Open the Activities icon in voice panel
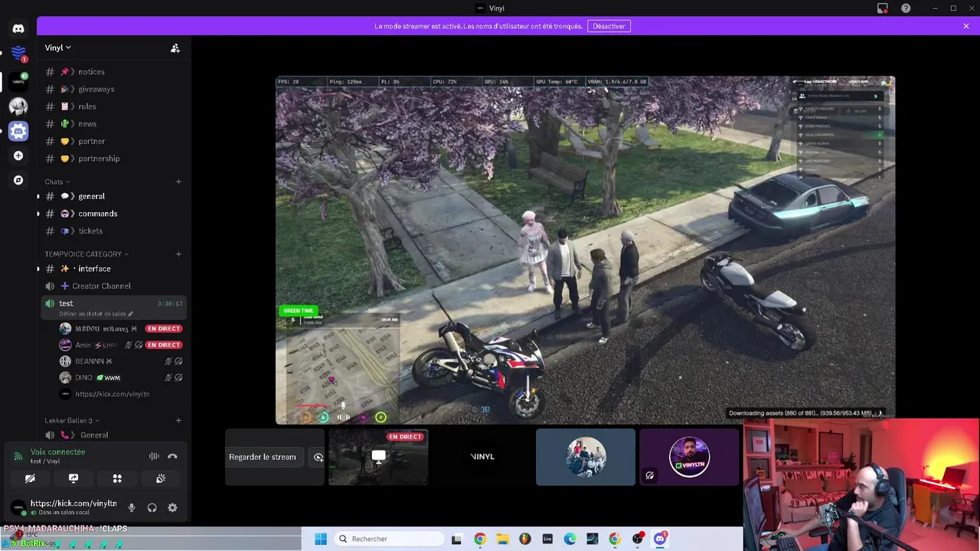This screenshot has width=980, height=551. [117, 478]
